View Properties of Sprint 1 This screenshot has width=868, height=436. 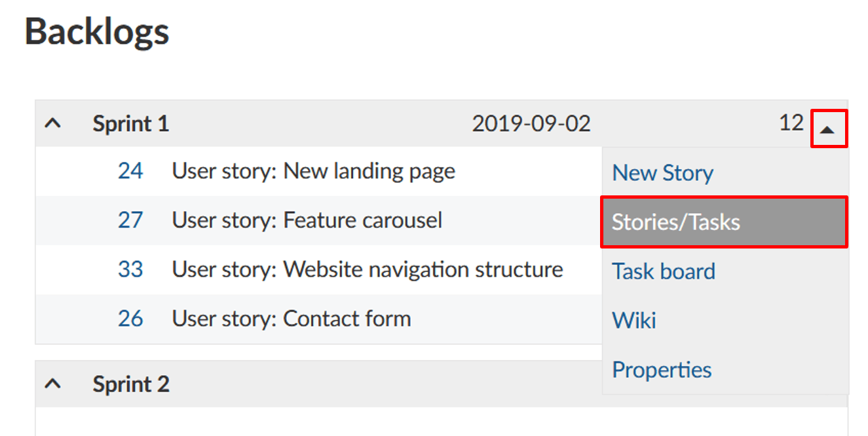click(x=661, y=369)
